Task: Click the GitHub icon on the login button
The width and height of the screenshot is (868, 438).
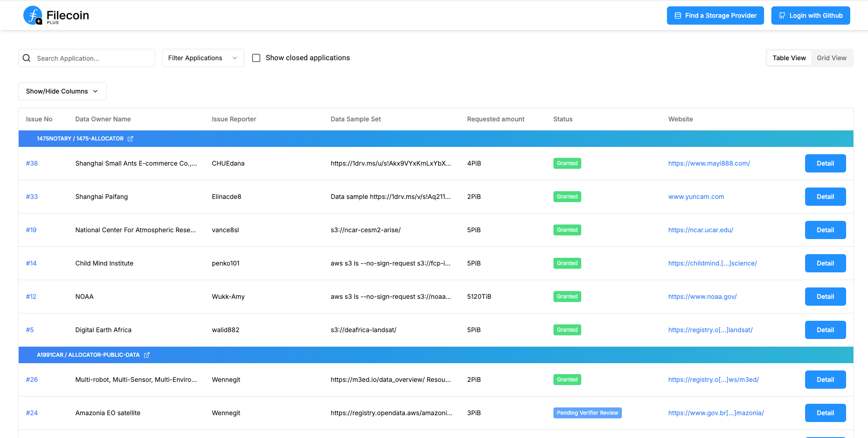Action: pyautogui.click(x=781, y=15)
